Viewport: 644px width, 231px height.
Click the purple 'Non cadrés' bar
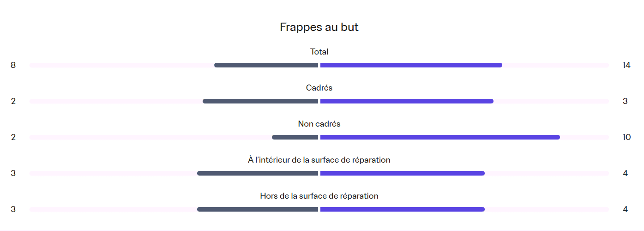(440, 137)
